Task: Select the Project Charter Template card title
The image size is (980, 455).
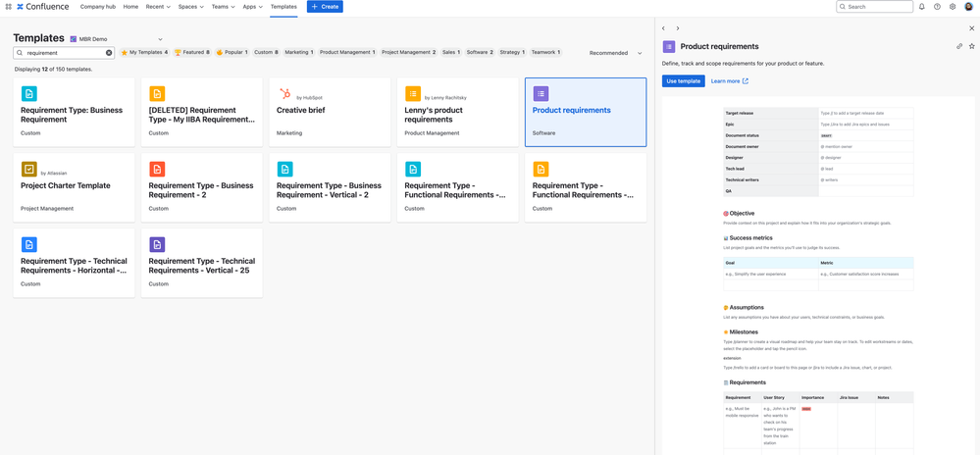Action: coord(66,185)
